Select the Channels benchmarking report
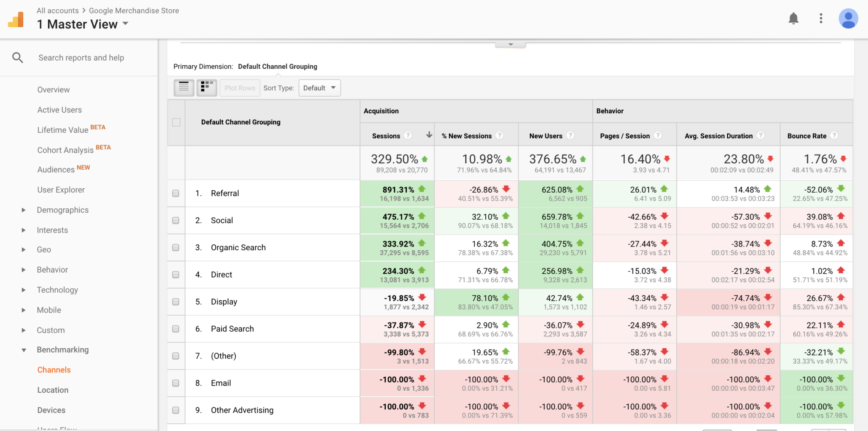Image resolution: width=868 pixels, height=431 pixels. click(x=54, y=370)
